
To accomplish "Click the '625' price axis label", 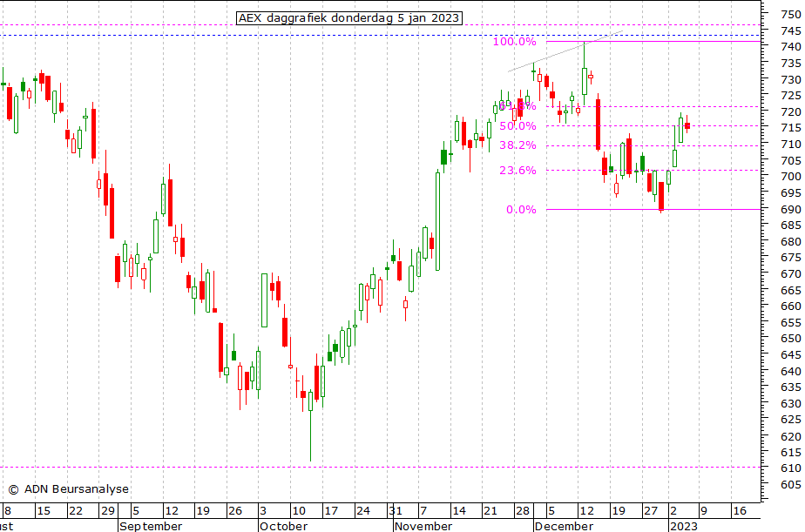I will 791,420.
